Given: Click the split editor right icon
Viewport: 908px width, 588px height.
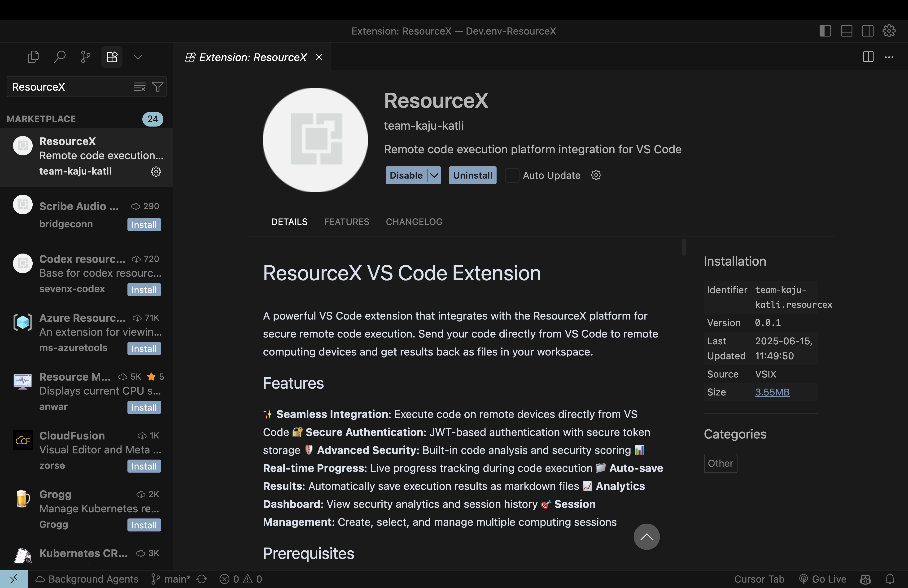Looking at the screenshot, I should click(x=868, y=57).
